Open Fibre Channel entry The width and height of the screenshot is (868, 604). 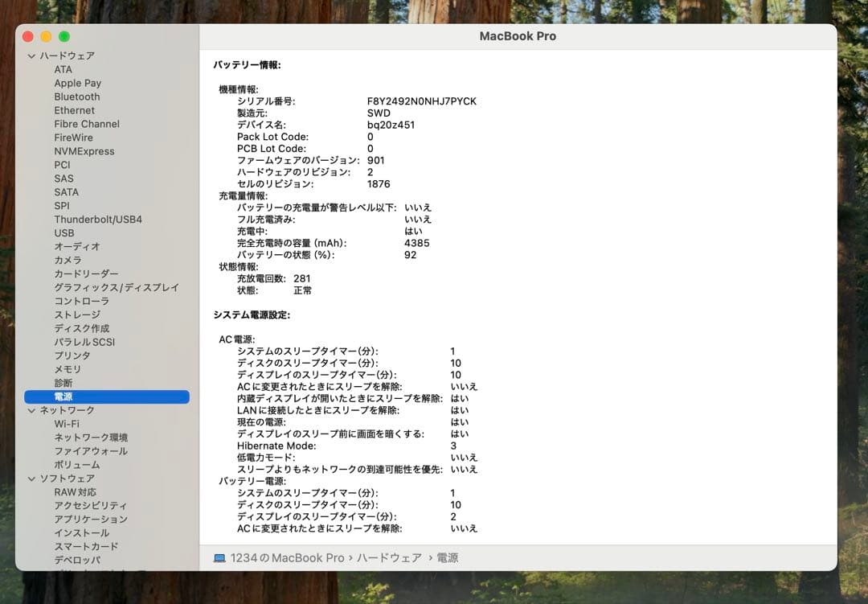tap(87, 124)
